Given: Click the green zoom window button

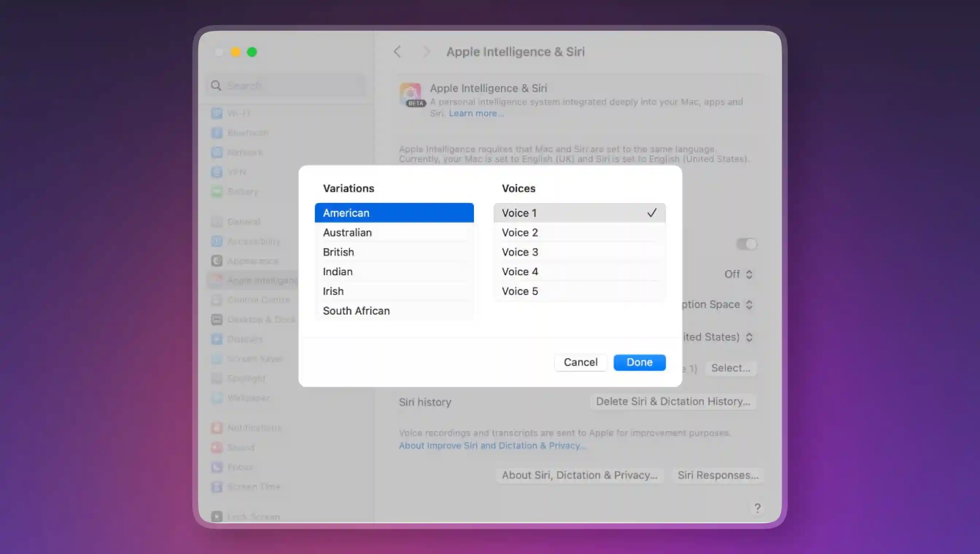Looking at the screenshot, I should click(x=252, y=52).
